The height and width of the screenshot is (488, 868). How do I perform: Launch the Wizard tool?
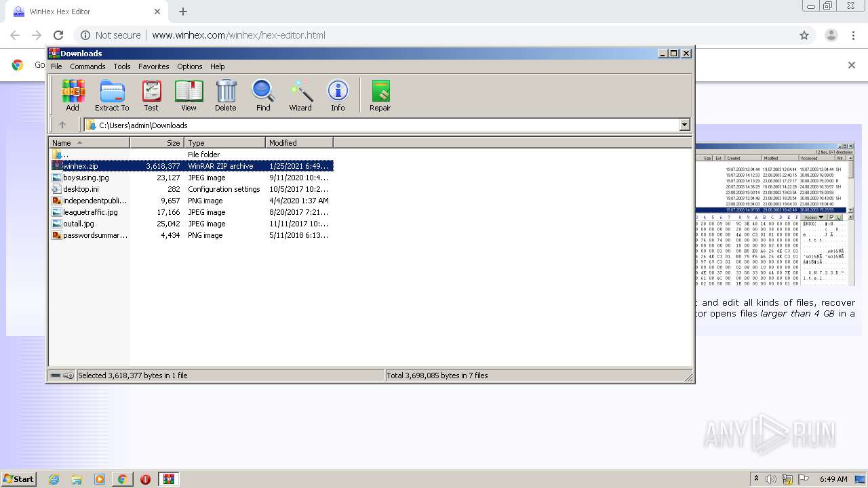click(x=300, y=96)
